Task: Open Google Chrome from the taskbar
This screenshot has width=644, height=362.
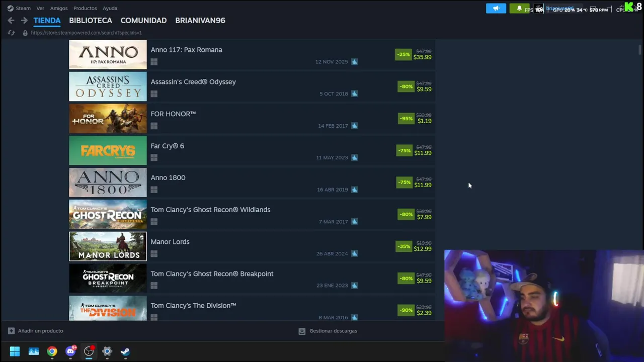Action: tap(52, 351)
